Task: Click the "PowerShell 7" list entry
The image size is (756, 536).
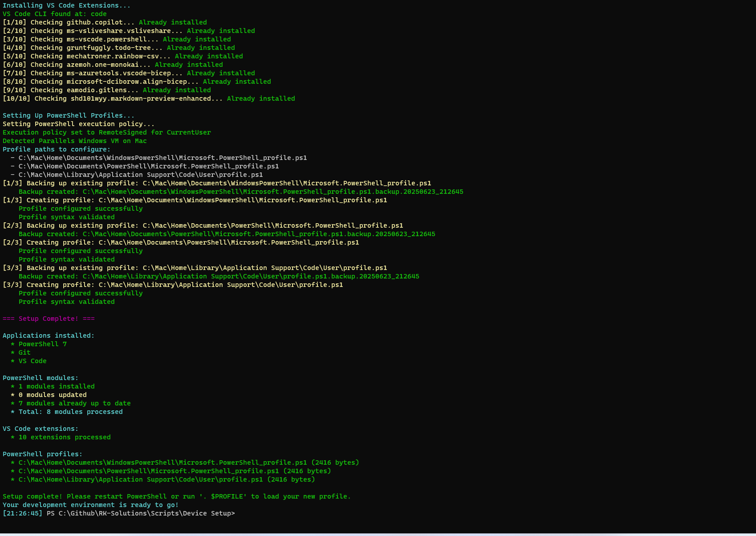Action: (42, 344)
